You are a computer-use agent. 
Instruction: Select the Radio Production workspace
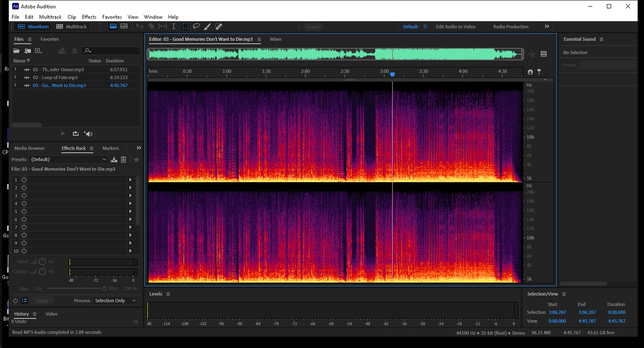pos(511,27)
